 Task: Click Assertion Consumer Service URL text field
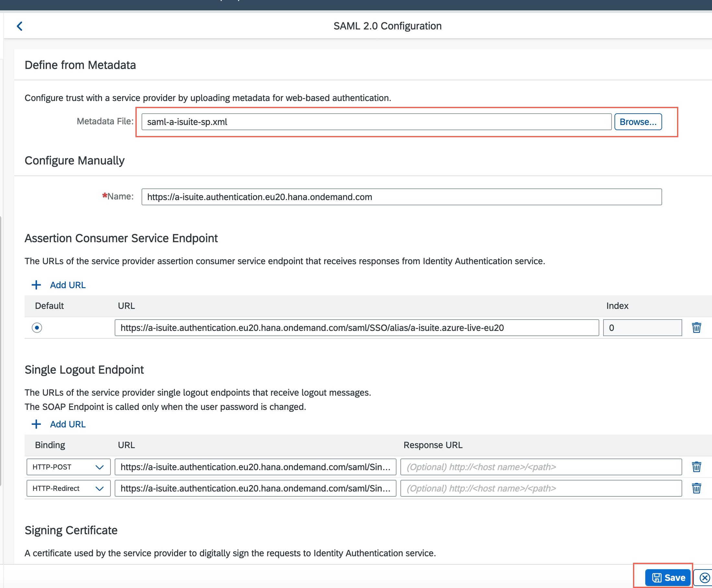coord(357,328)
